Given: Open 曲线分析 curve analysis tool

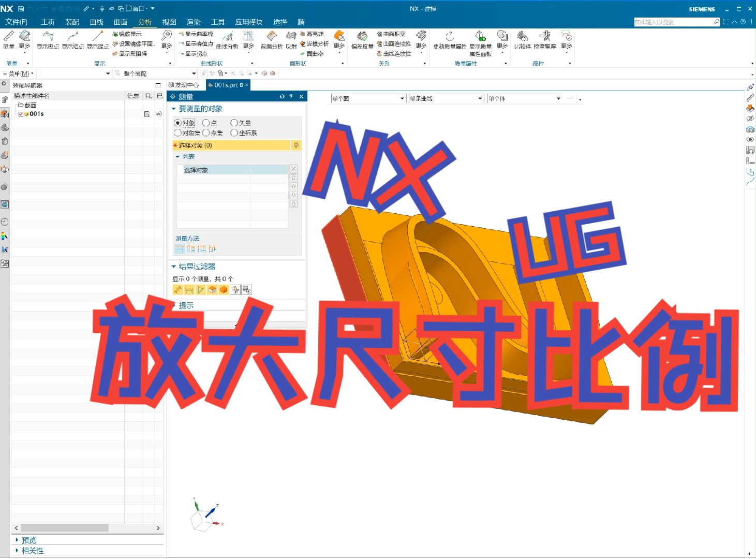Looking at the screenshot, I should click(227, 39).
